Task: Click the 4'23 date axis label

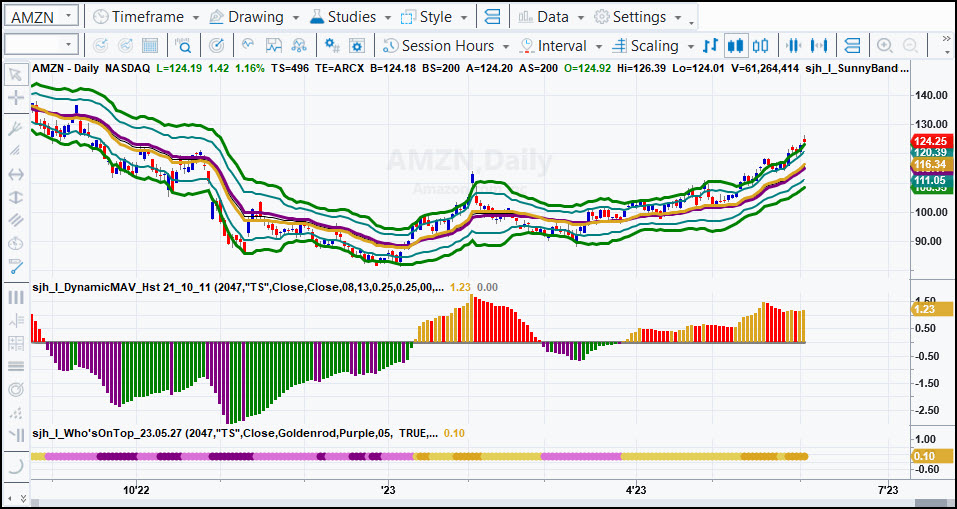Action: click(637, 489)
